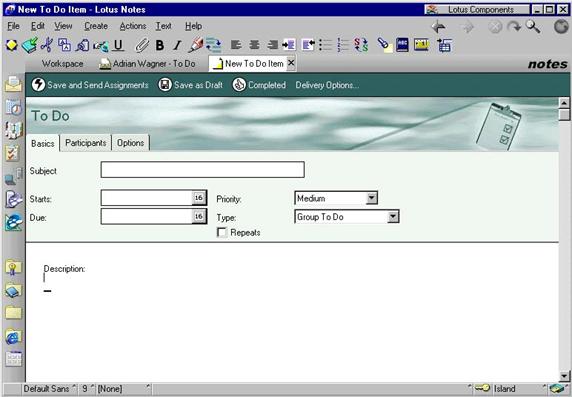Viewport: 572px width, 397px height.
Task: Click the first yellow diamond toolbar icon
Action: click(x=12, y=45)
